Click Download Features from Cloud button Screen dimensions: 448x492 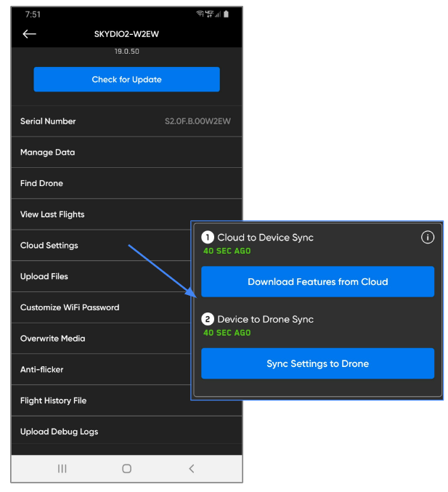pyautogui.click(x=317, y=282)
